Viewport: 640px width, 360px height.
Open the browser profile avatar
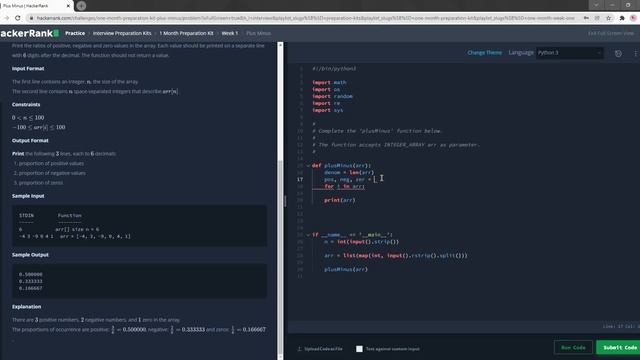pos(633,18)
